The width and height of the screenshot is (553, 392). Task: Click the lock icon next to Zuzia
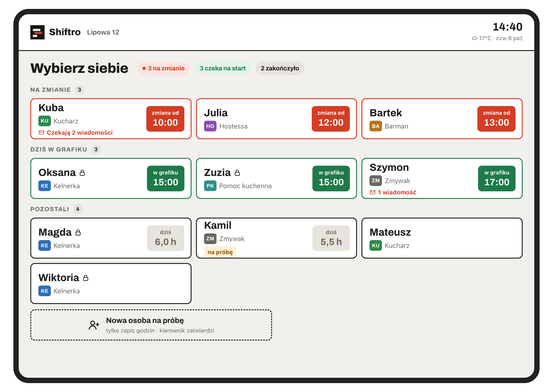click(237, 173)
